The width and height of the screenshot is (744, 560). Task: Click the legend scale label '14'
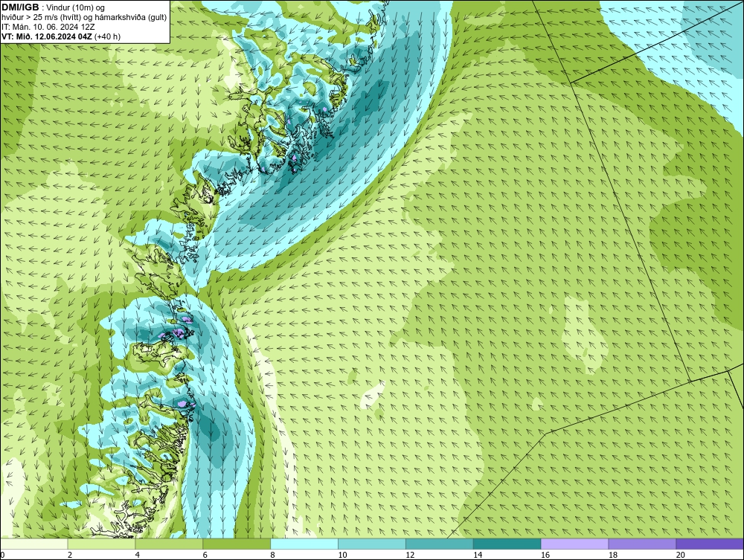coord(478,555)
